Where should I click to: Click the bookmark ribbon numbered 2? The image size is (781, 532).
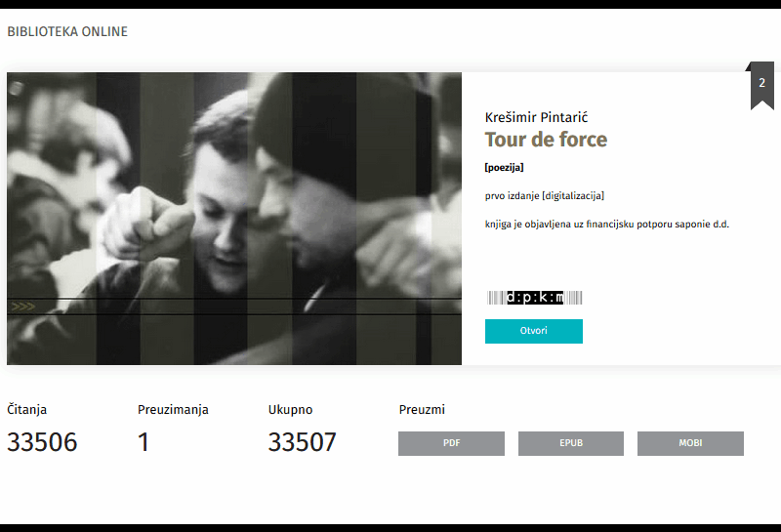(761, 84)
